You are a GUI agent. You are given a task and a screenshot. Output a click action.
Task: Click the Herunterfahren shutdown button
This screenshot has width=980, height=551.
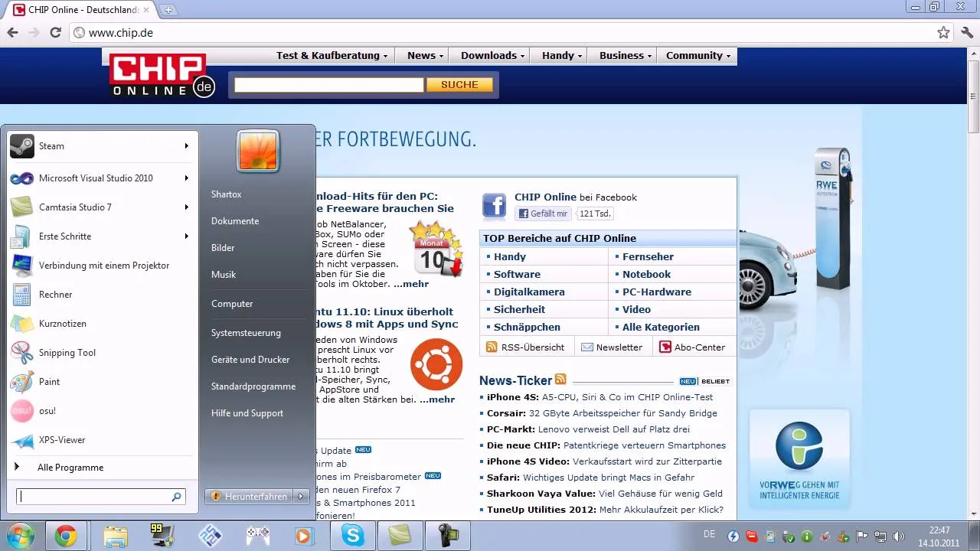click(250, 497)
